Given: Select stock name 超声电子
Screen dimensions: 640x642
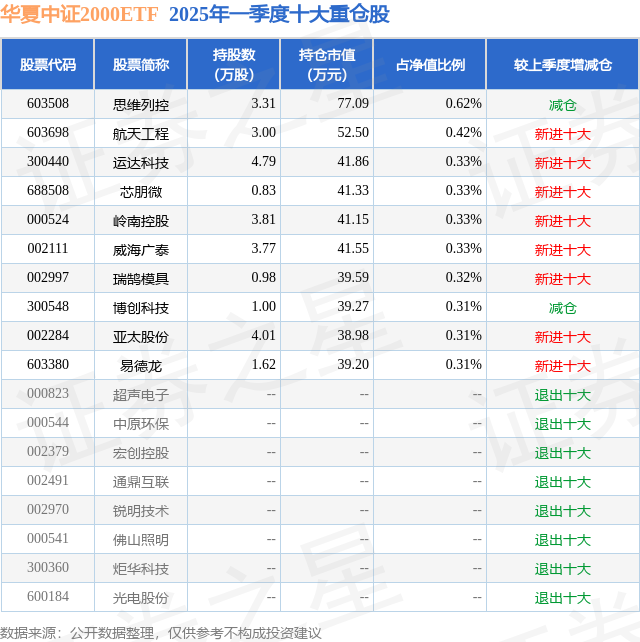Looking at the screenshot, I should pos(141,396).
